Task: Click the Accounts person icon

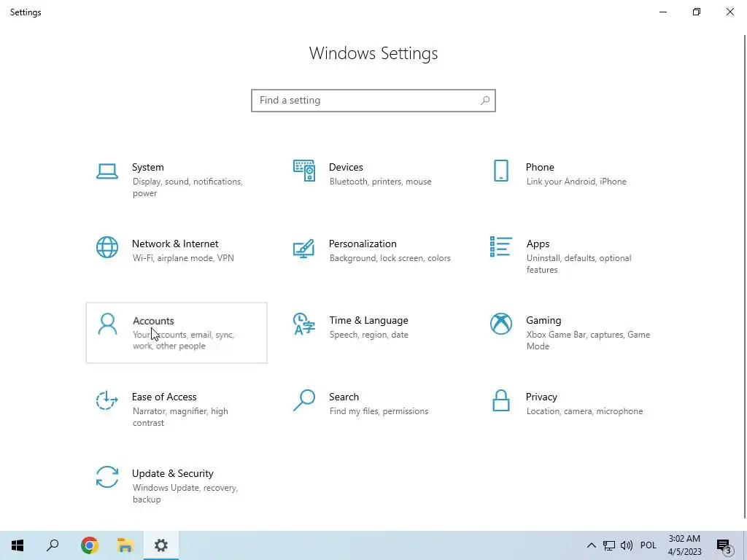Action: click(107, 324)
